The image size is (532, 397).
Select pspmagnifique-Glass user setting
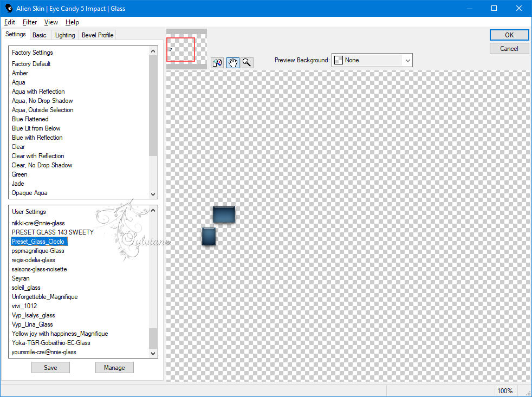pos(38,250)
